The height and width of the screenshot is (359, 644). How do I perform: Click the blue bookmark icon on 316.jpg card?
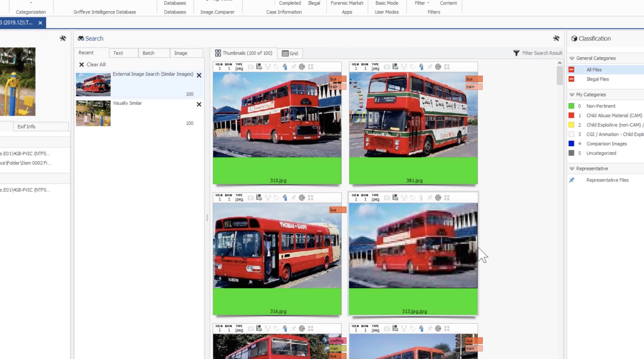coord(285,198)
